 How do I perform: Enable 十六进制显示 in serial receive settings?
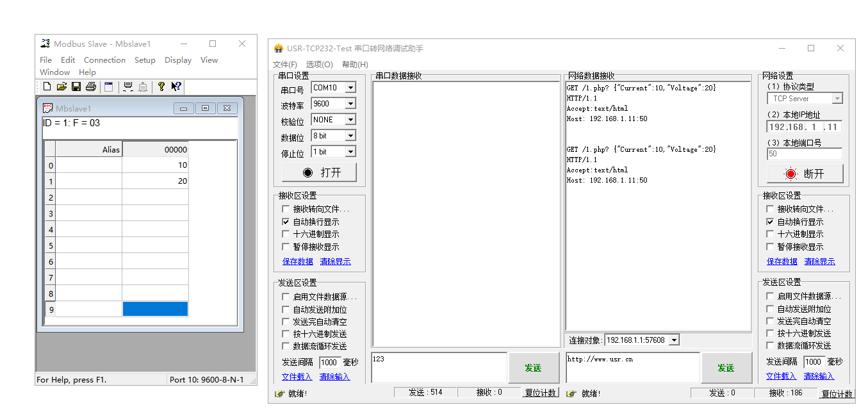click(x=286, y=235)
